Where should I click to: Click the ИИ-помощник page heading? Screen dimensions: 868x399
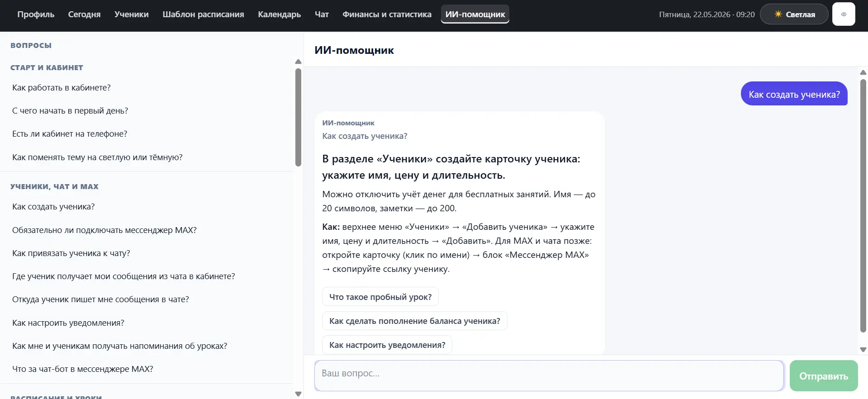(x=354, y=50)
